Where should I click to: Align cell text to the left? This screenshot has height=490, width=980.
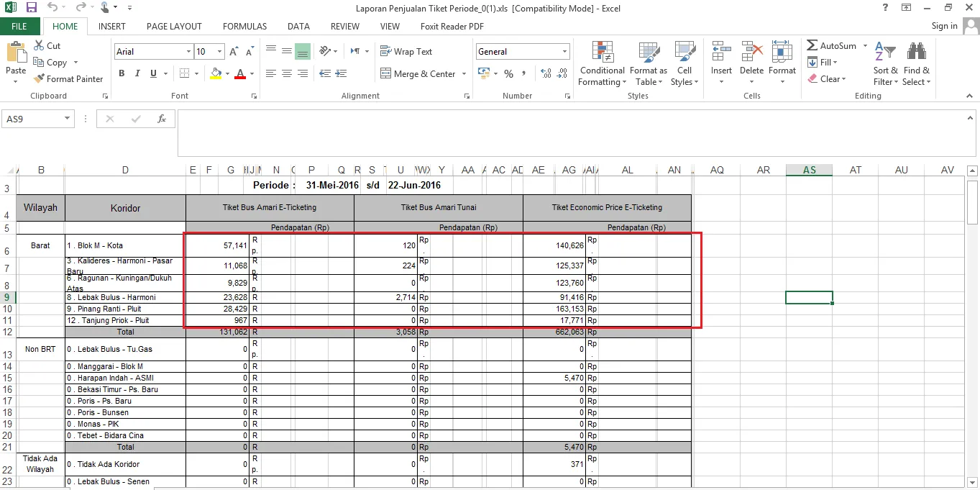[x=271, y=73]
